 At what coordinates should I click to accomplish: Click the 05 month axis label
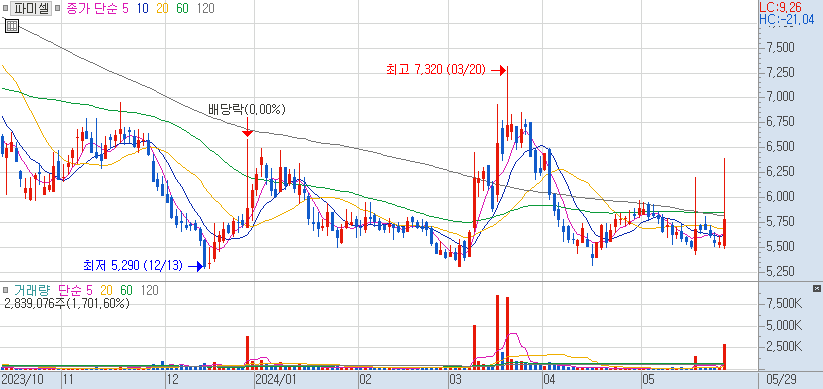pos(648,379)
